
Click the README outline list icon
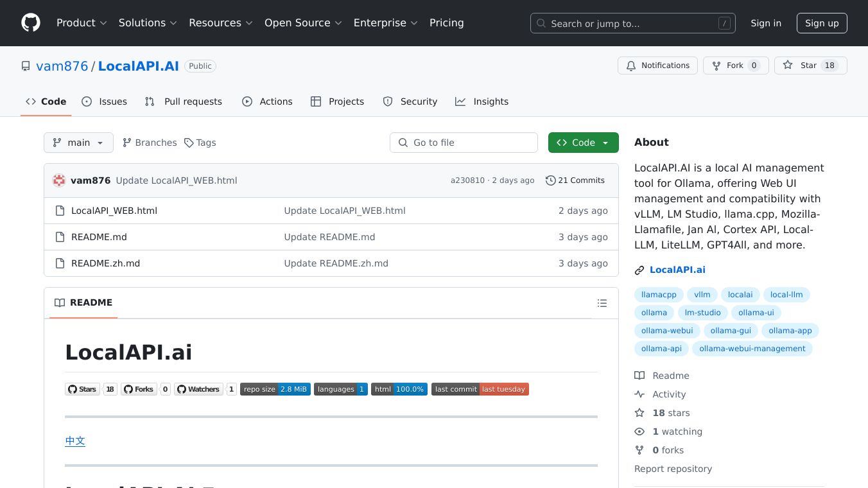click(602, 303)
